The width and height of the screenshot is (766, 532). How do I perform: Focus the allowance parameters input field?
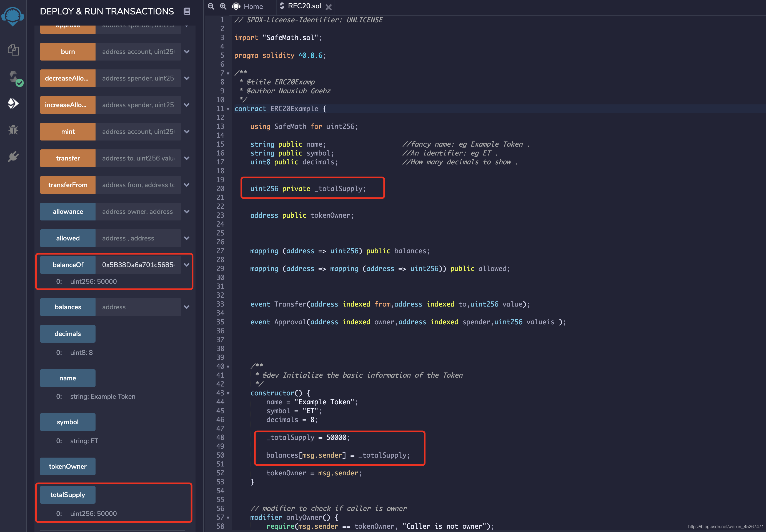coord(138,212)
